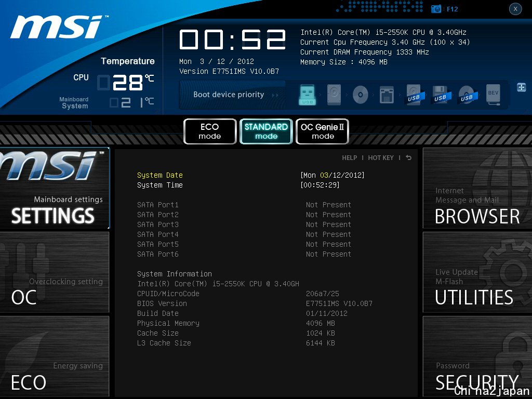Viewport: 532px width, 399px height.
Task: Click the Boot device priority label
Action: click(229, 95)
